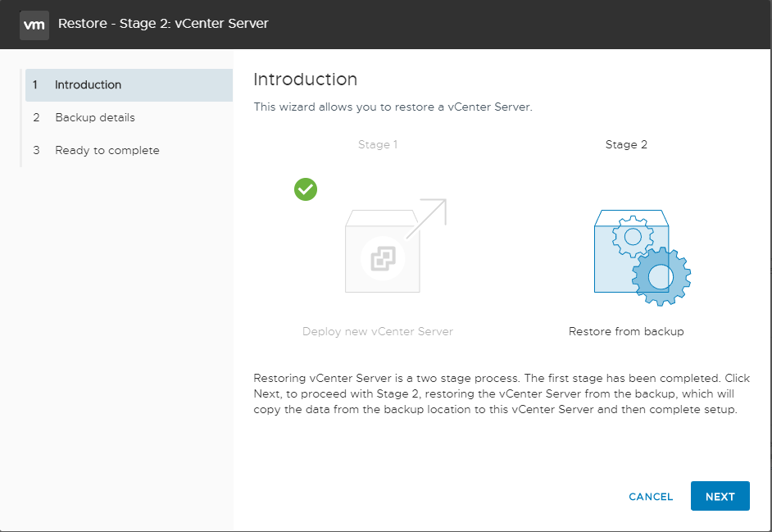772x532 pixels.
Task: Click the 'Deploy new vCenter Server' caption
Action: coord(378,331)
